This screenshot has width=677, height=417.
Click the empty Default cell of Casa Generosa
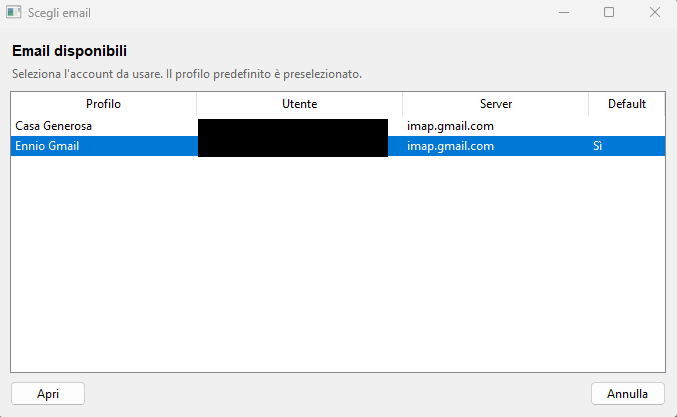(626, 126)
